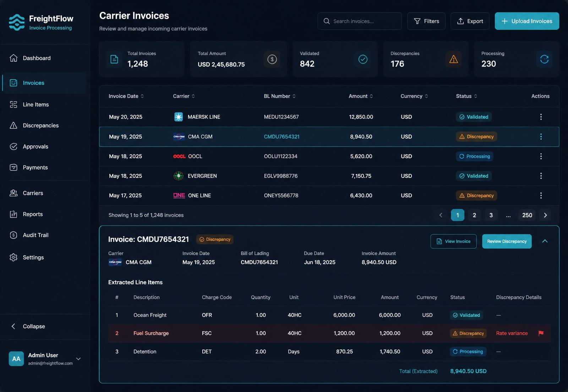
Task: Collapse the invoice detail panel
Action: pyautogui.click(x=545, y=241)
